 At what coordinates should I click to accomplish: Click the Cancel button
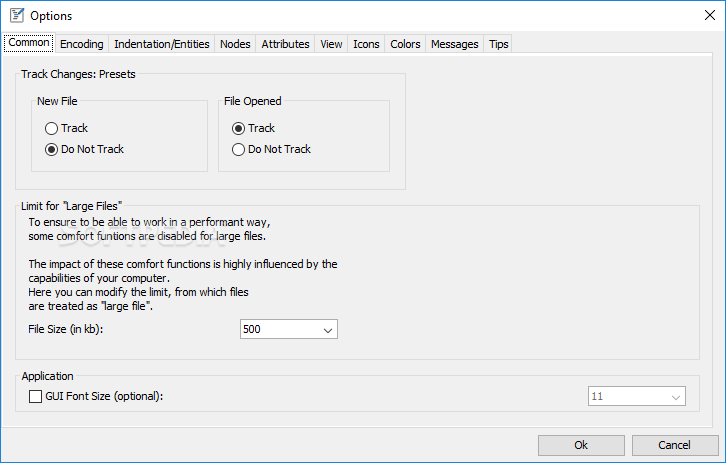pos(674,445)
